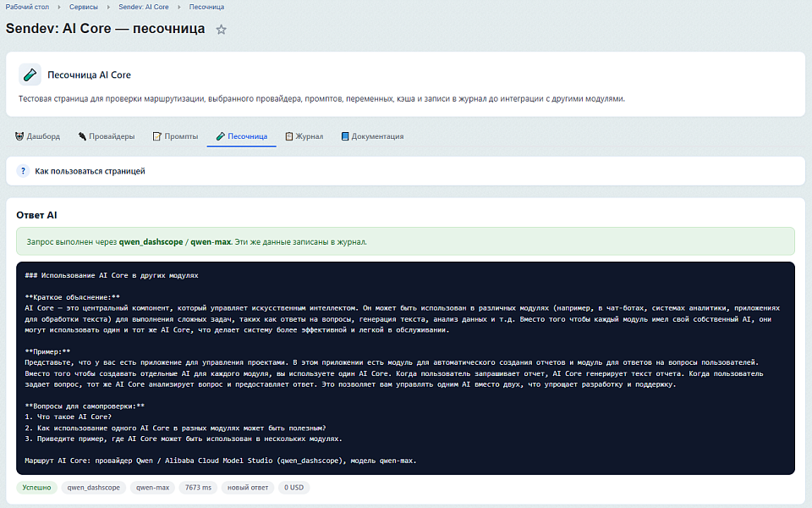Screen dimensions: 812x508
Task: Click the Дашборд tab icon
Action: tap(19, 136)
